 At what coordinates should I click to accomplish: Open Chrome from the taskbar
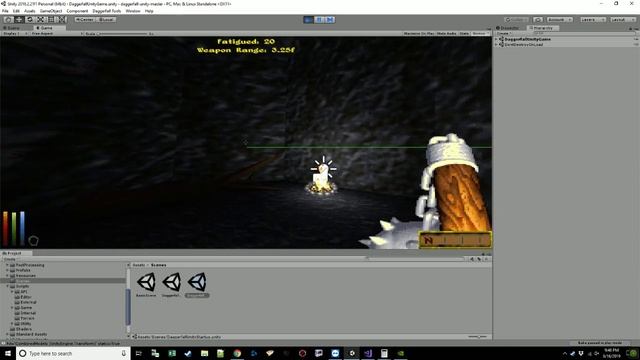237,353
